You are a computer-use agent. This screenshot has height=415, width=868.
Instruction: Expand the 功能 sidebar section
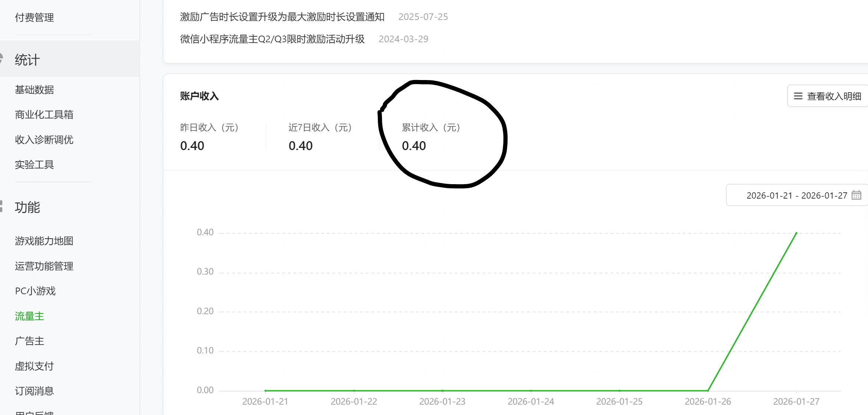pos(27,207)
